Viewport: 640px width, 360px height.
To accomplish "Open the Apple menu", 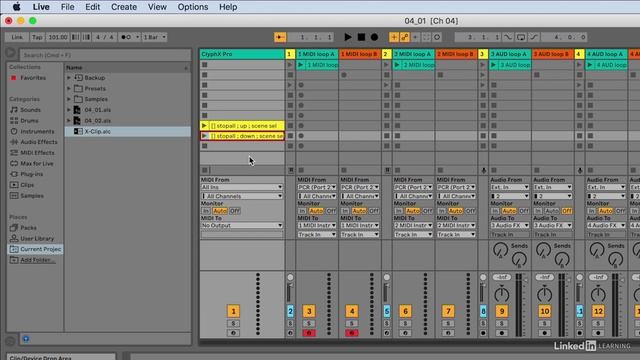I will pyautogui.click(x=16, y=7).
